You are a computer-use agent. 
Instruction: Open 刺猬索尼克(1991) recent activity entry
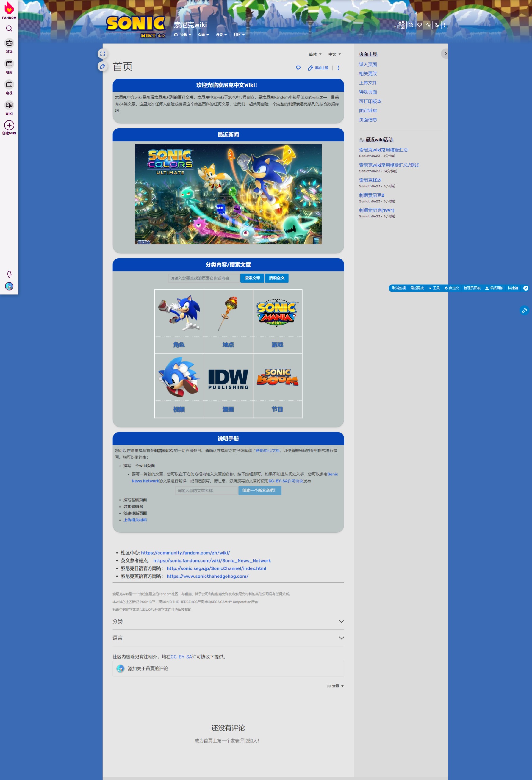coord(377,210)
